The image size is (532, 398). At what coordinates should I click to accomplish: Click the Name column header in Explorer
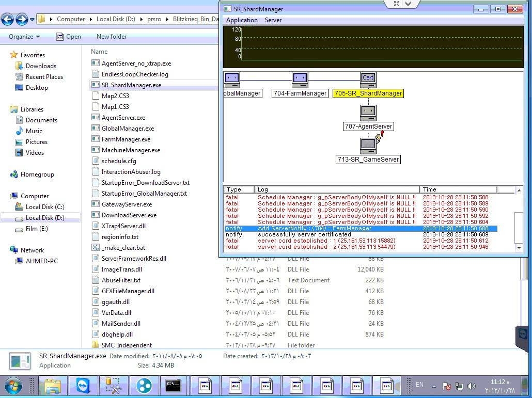pos(99,52)
